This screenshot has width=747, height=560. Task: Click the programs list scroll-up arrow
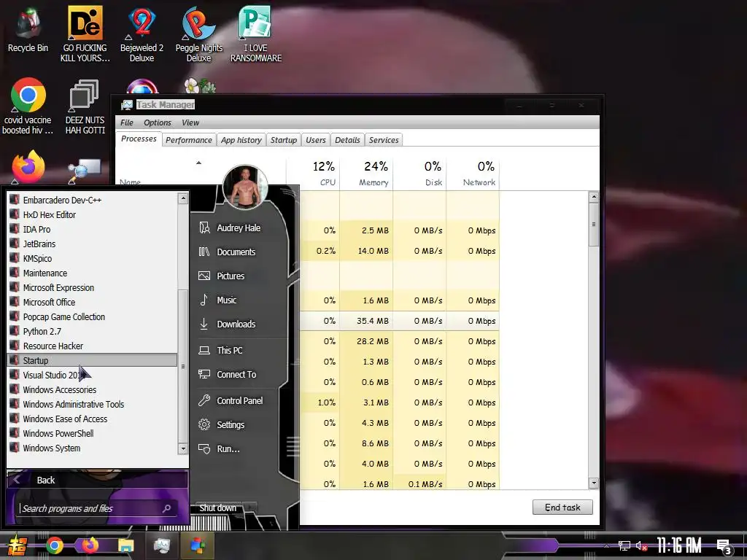click(183, 198)
